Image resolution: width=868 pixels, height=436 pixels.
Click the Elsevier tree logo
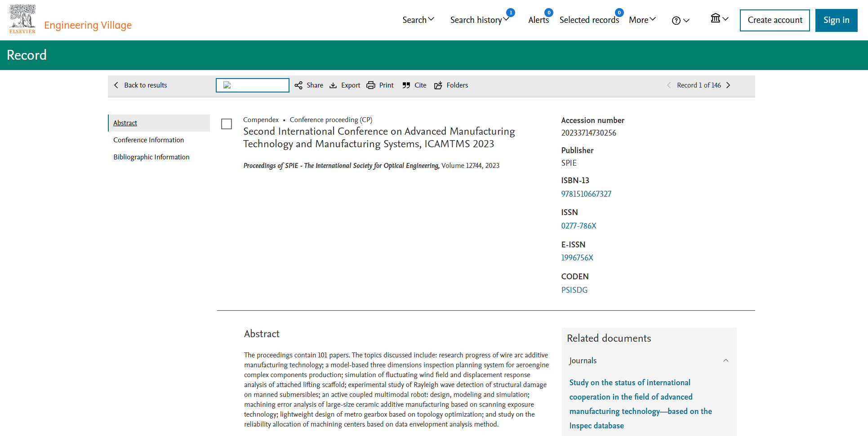click(22, 19)
